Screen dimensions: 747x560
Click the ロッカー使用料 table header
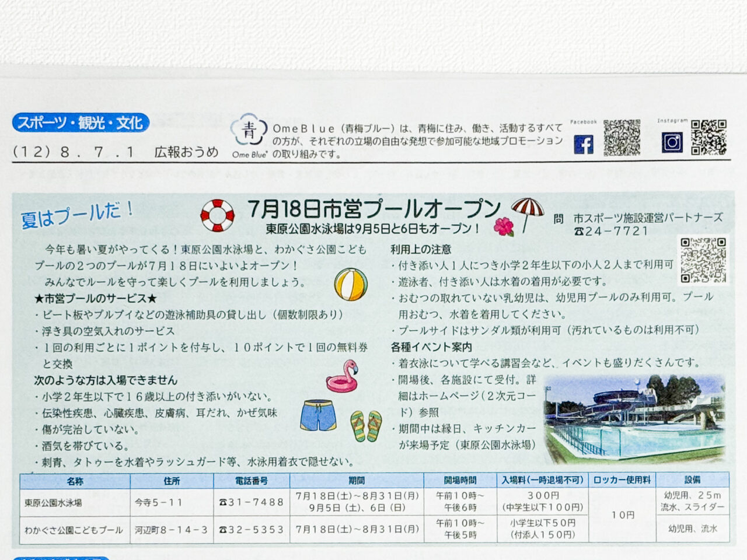[622, 480]
